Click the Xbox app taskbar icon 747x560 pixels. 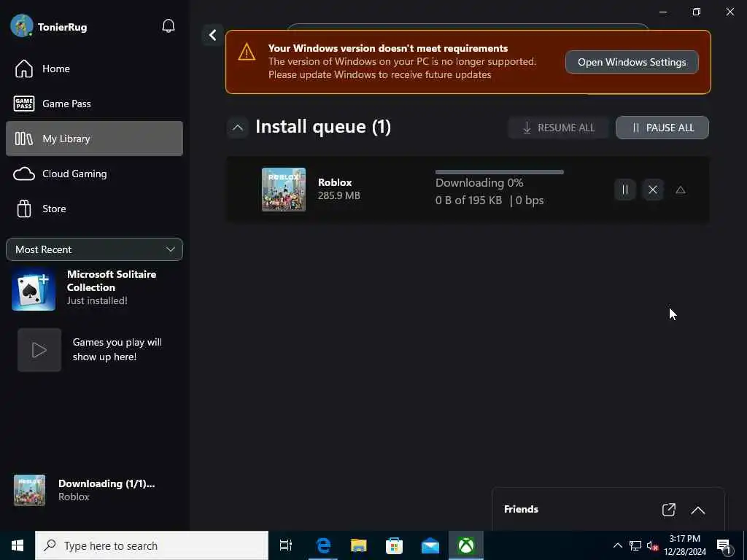tap(466, 545)
